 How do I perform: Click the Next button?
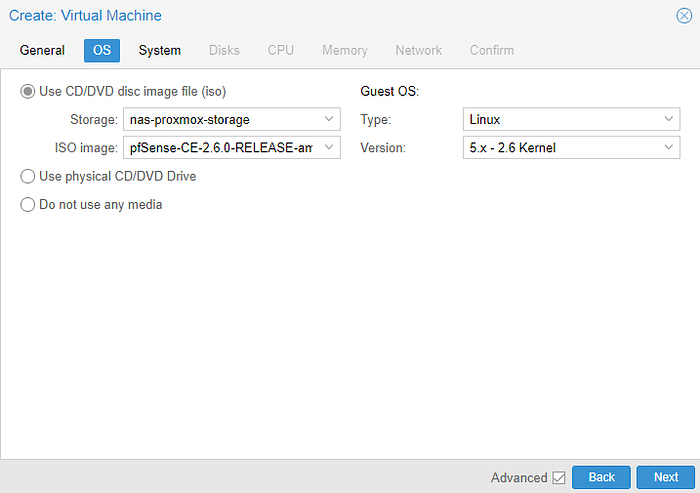coord(666,477)
